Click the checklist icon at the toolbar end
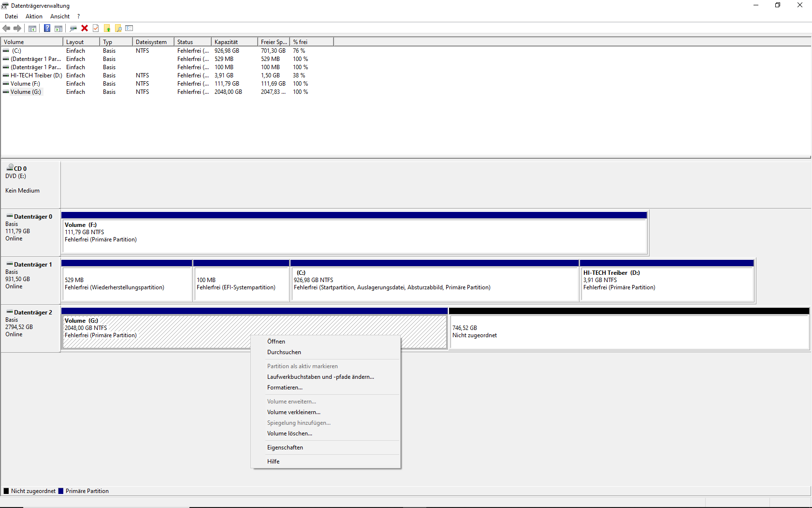 pos(129,28)
